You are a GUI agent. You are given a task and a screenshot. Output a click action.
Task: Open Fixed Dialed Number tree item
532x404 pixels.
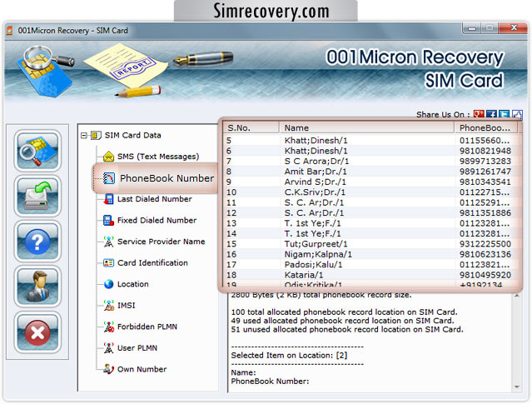pyautogui.click(x=157, y=221)
